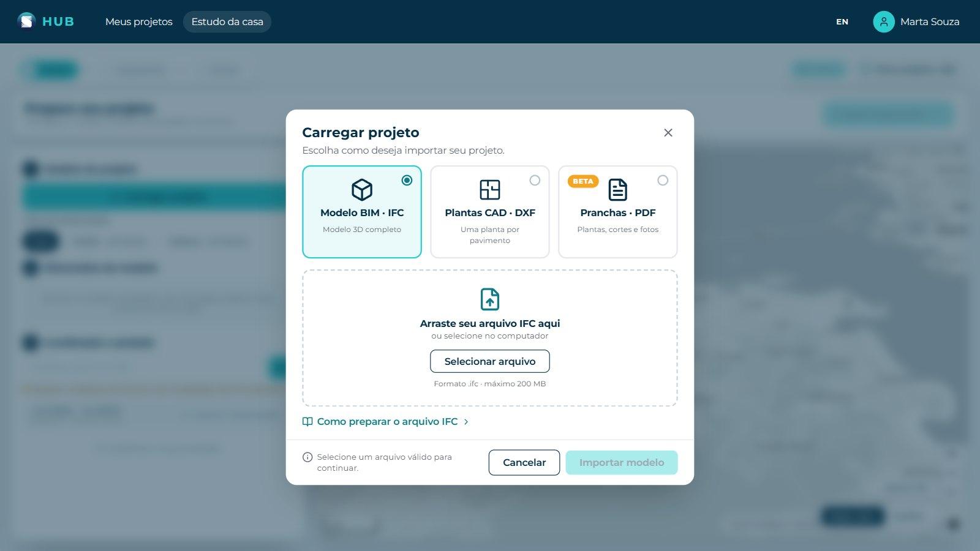Select Modelo BIM · IFC radio button

pos(407,180)
